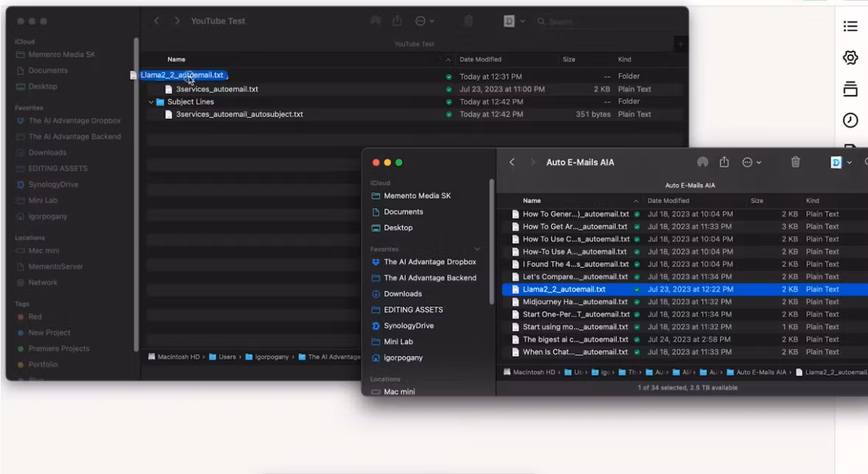Image resolution: width=868 pixels, height=474 pixels.
Task: Select Midjourney Ha..._autoemail.txt file
Action: click(x=575, y=302)
